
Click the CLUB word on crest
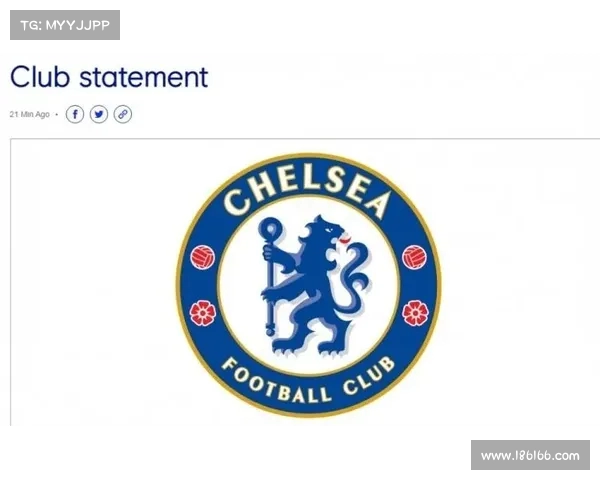click(369, 376)
